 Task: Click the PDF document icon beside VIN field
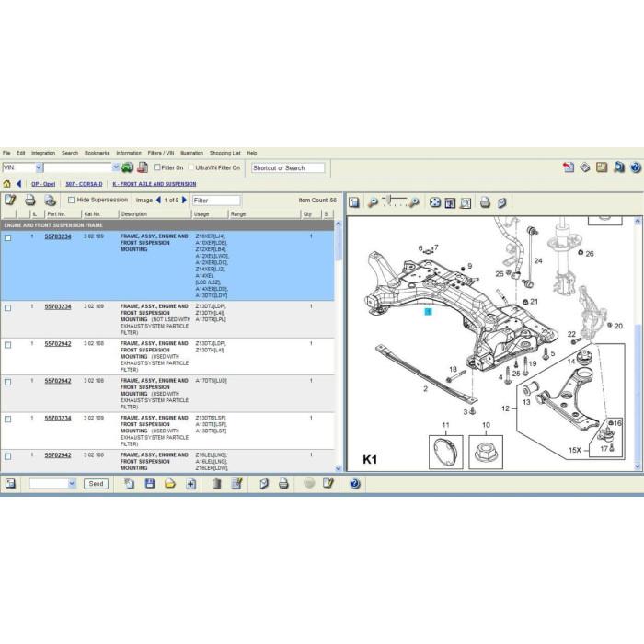click(143, 167)
